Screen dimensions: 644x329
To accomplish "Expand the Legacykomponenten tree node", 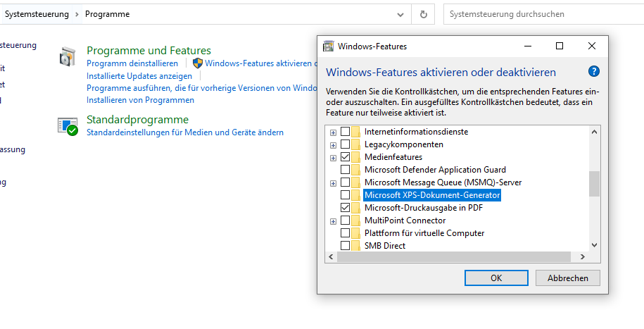I will [333, 145].
